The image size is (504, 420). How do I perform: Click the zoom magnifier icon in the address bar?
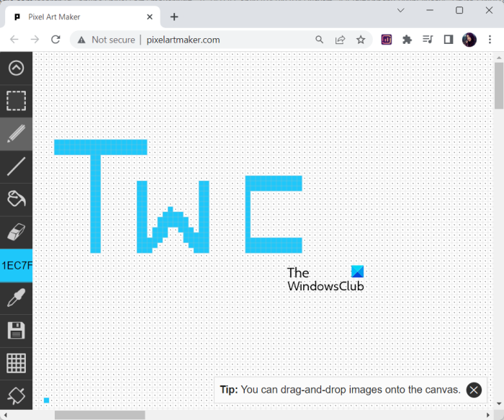point(319,40)
